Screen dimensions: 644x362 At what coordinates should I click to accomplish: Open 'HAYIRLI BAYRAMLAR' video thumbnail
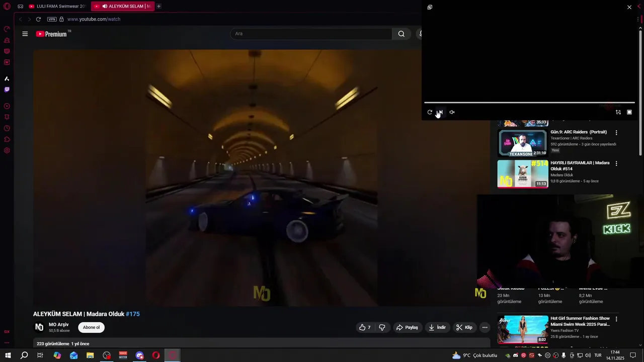tap(522, 174)
